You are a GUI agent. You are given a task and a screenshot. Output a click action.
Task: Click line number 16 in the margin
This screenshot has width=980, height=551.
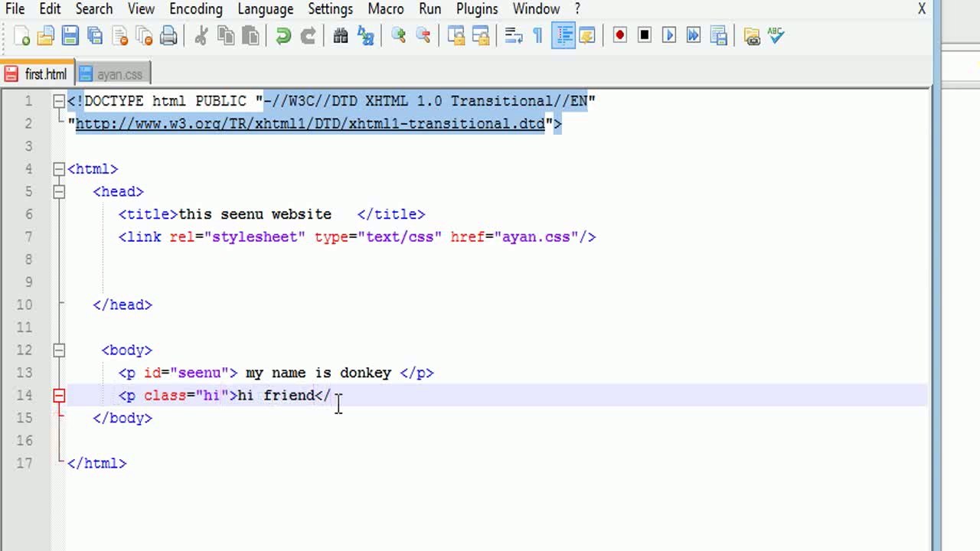pyautogui.click(x=24, y=441)
